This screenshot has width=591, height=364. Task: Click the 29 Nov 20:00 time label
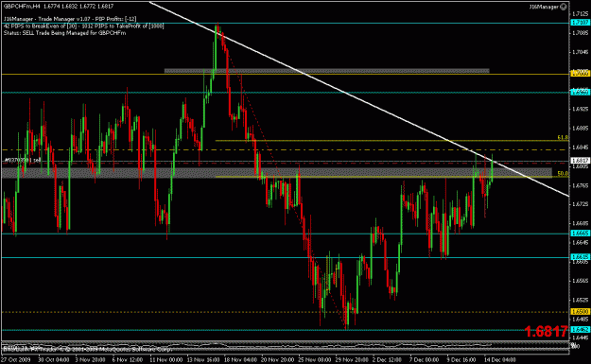point(352,359)
